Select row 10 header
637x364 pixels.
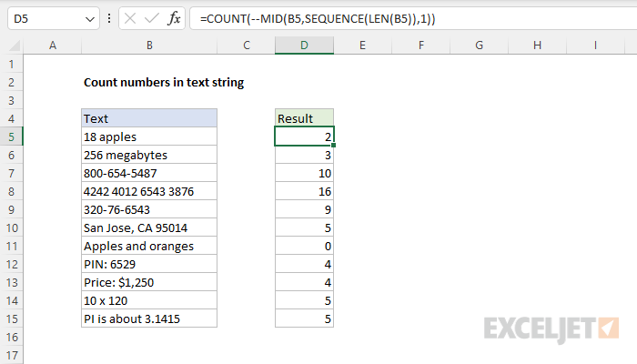point(11,227)
